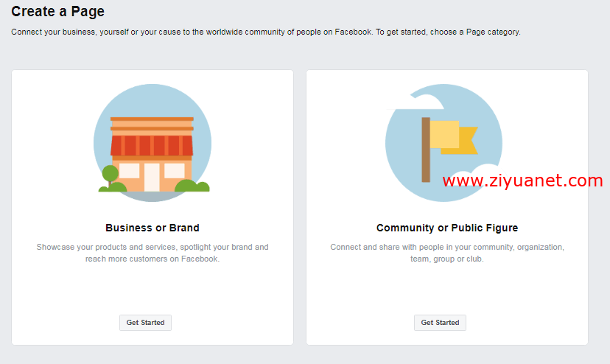Click the storefront illustration icon
The image size is (610, 364).
point(152,143)
